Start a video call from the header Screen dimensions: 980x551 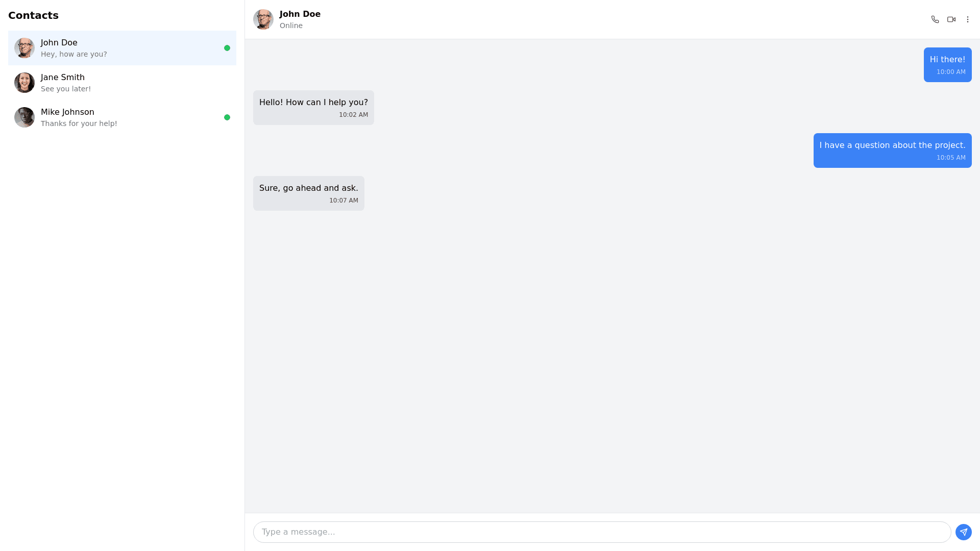click(951, 19)
